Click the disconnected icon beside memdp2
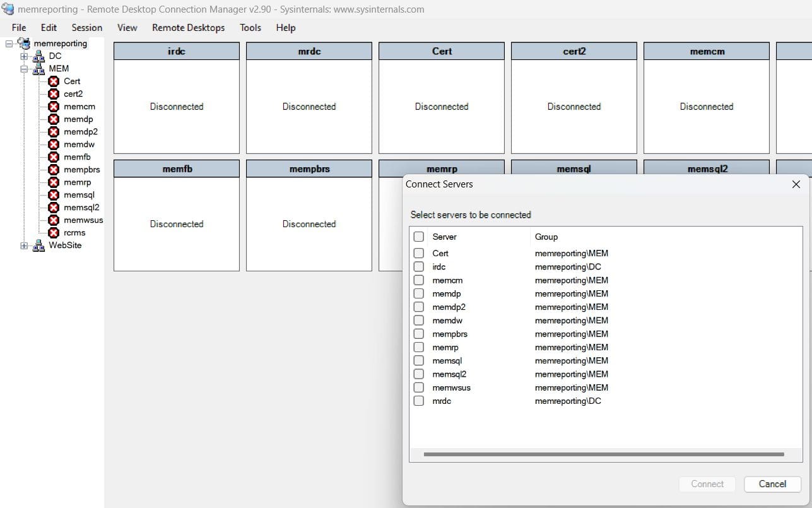 coord(54,132)
